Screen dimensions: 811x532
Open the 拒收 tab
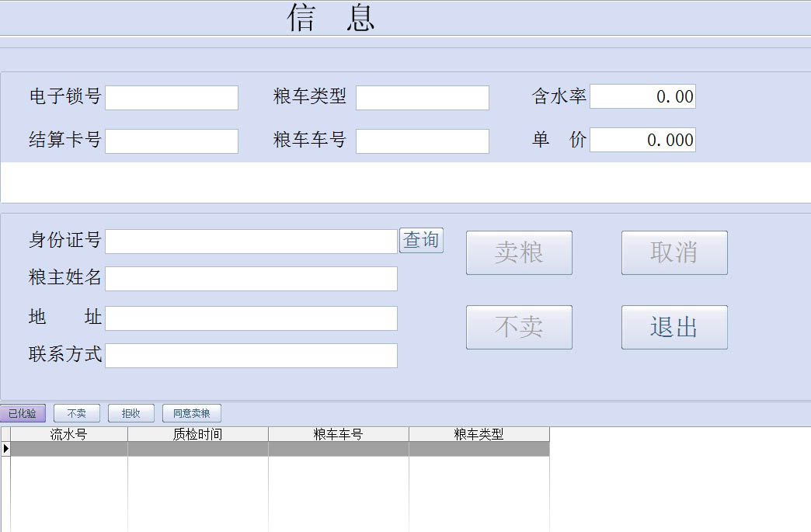pos(131,413)
